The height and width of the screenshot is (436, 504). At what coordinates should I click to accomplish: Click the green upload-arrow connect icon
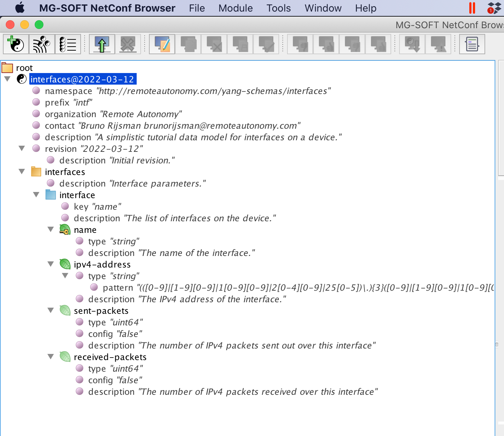click(102, 44)
